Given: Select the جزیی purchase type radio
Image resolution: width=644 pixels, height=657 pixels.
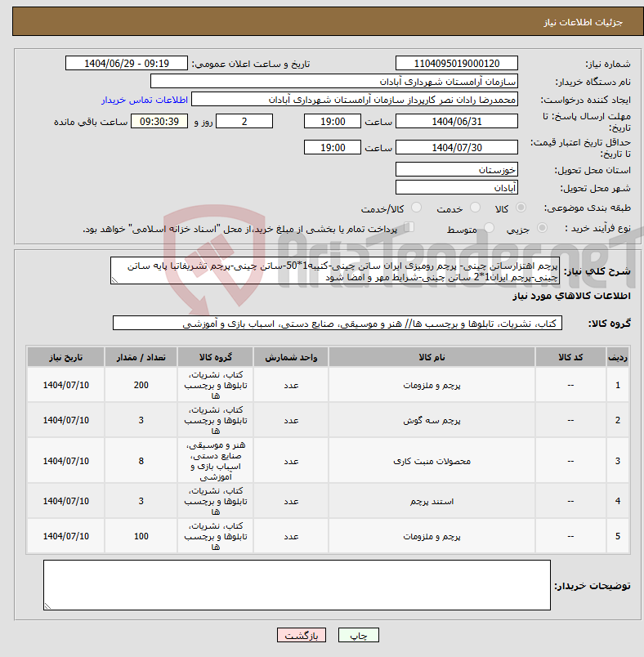Looking at the screenshot, I should (542, 228).
